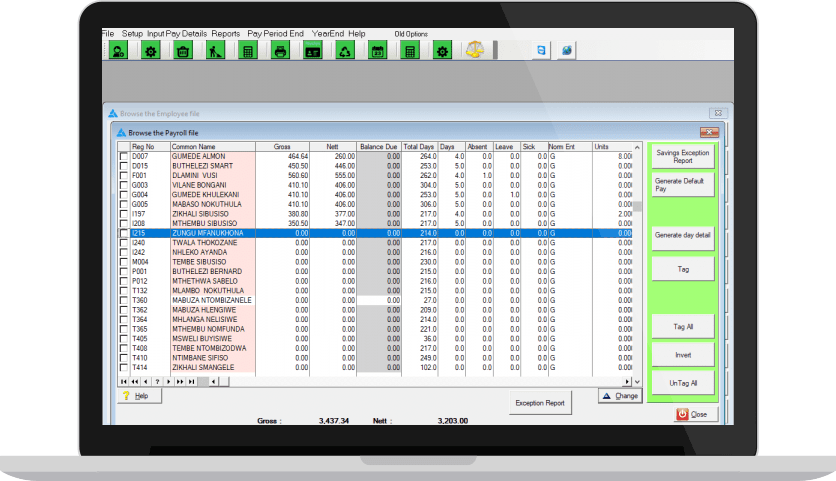
Task: Tick the checkbox for F001 DLAMINI VUSI
Action: (x=124, y=175)
